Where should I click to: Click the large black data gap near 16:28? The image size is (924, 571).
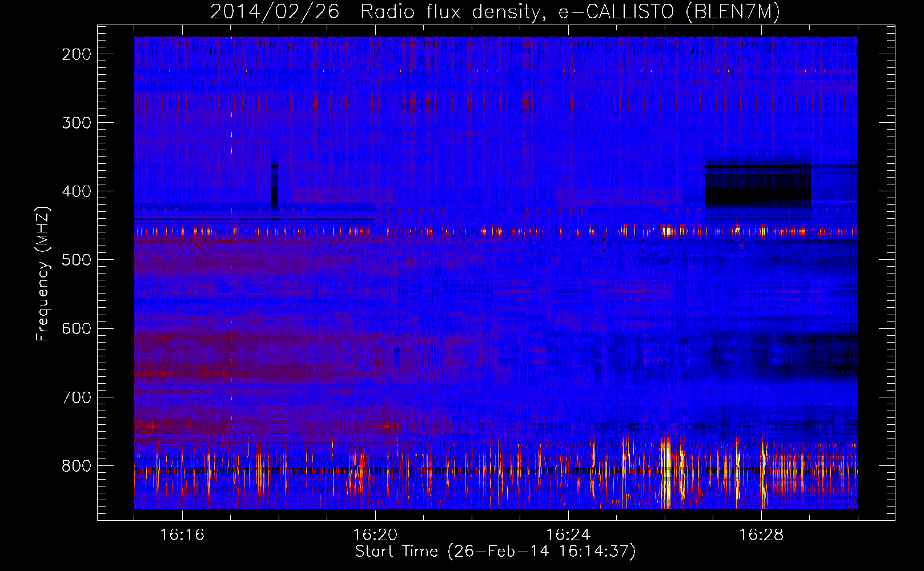(758, 186)
